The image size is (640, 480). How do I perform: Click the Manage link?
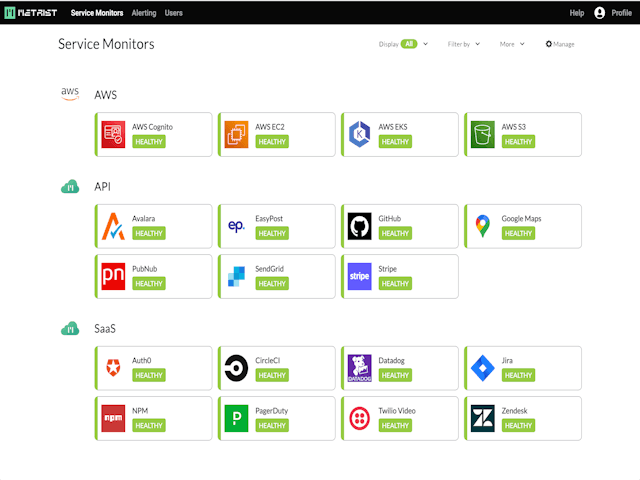coord(564,44)
